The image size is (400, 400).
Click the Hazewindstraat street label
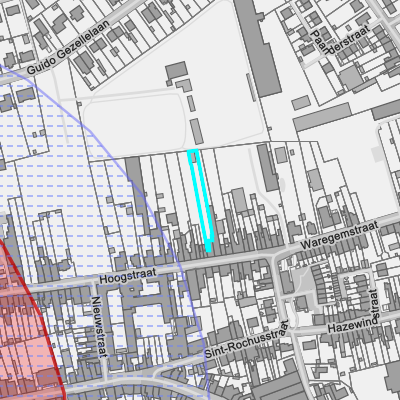pos(354,312)
